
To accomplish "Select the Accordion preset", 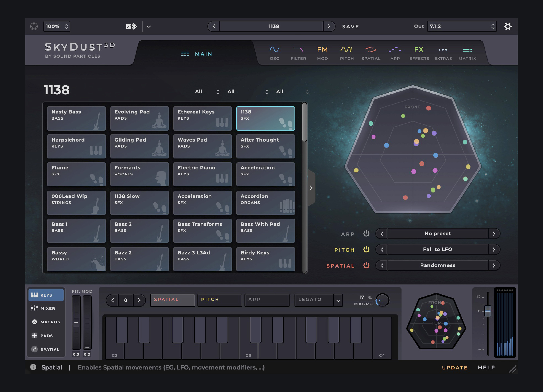I will coord(265,203).
